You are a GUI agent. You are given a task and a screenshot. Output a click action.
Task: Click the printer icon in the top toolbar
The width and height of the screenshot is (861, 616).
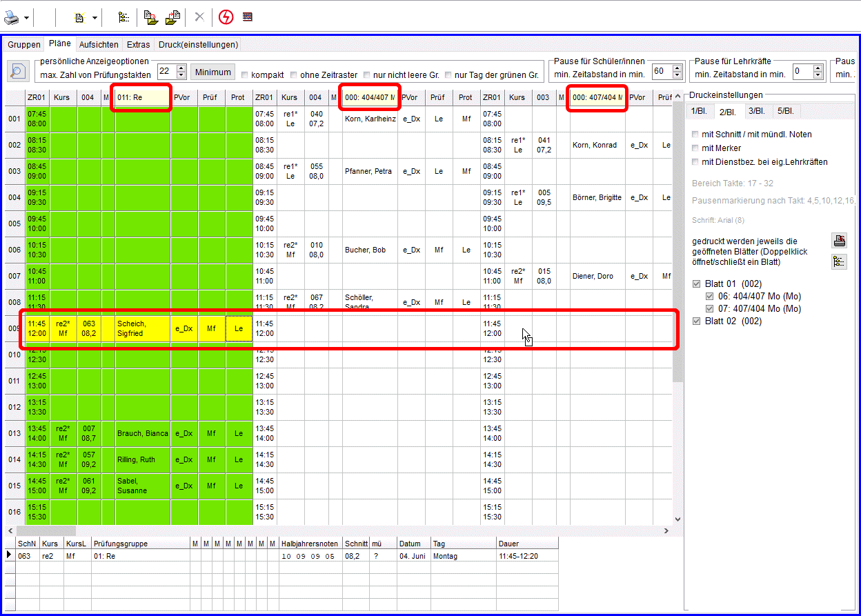pos(13,17)
